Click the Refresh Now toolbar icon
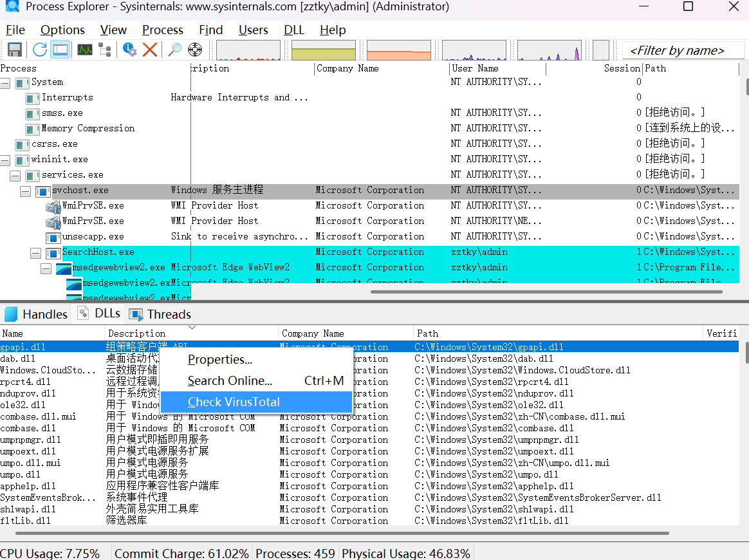The image size is (749, 560). click(x=40, y=50)
